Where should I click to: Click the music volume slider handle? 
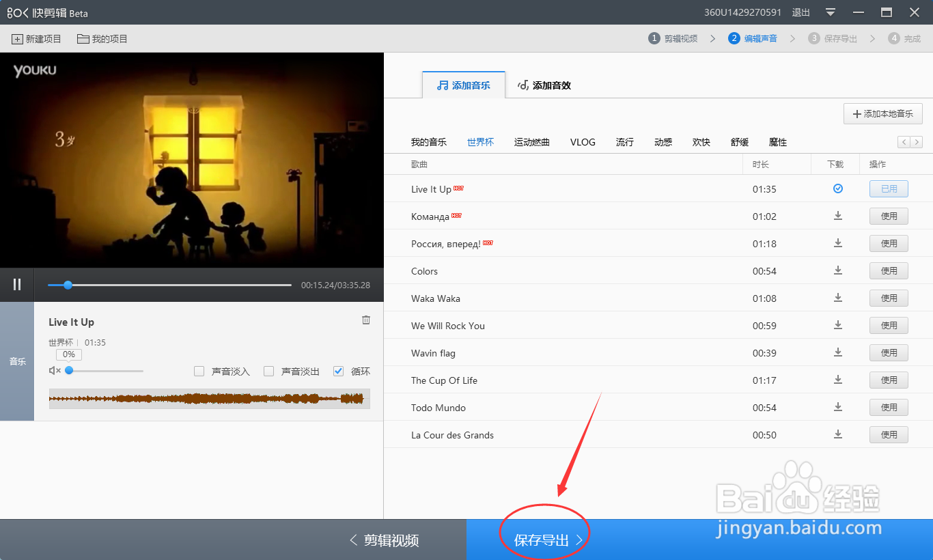(x=69, y=371)
